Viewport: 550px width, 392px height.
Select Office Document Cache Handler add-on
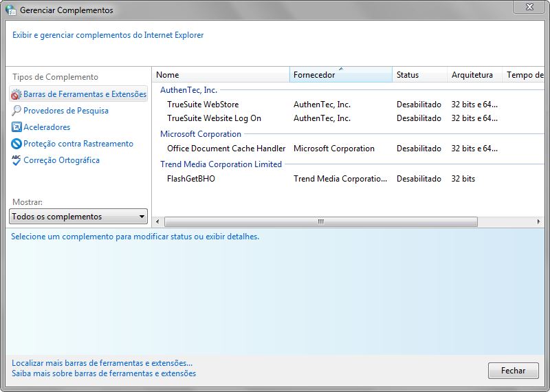point(226,149)
